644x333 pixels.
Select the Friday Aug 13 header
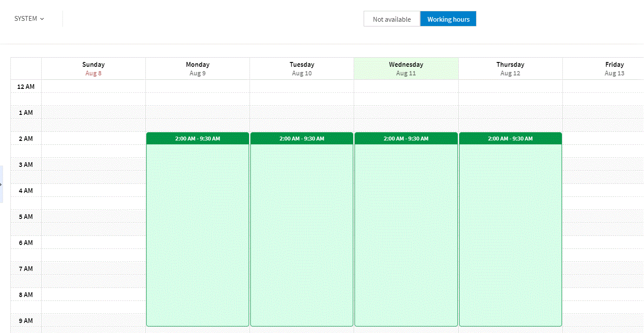[614, 69]
